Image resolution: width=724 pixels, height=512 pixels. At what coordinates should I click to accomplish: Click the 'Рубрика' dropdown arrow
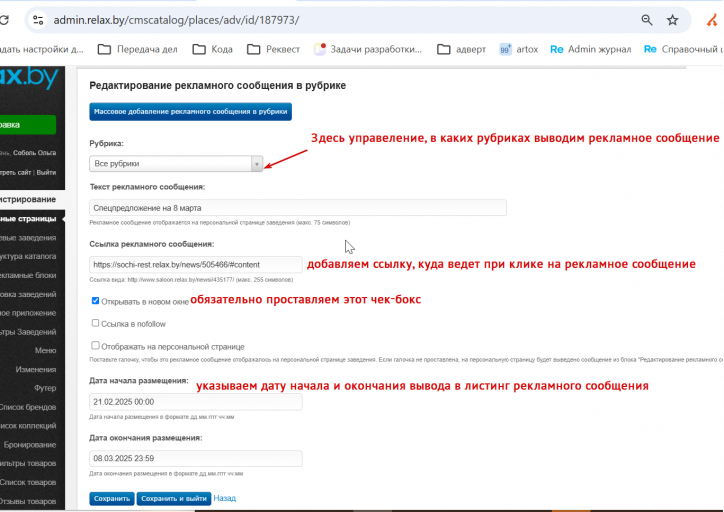[x=257, y=163]
